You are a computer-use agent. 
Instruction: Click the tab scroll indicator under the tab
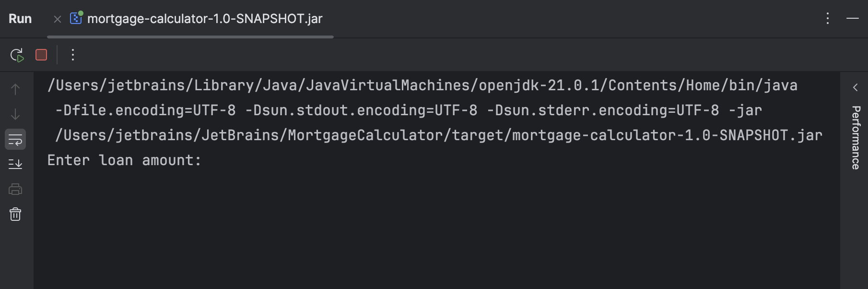tap(191, 36)
